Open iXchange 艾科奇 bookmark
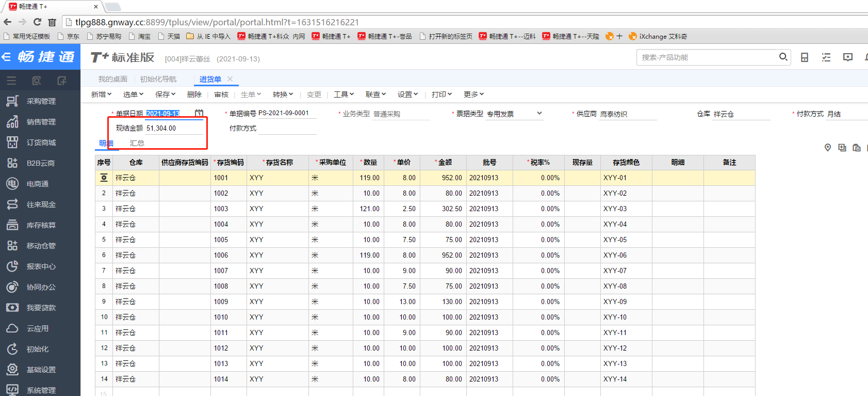This screenshot has width=868, height=396. pos(658,36)
